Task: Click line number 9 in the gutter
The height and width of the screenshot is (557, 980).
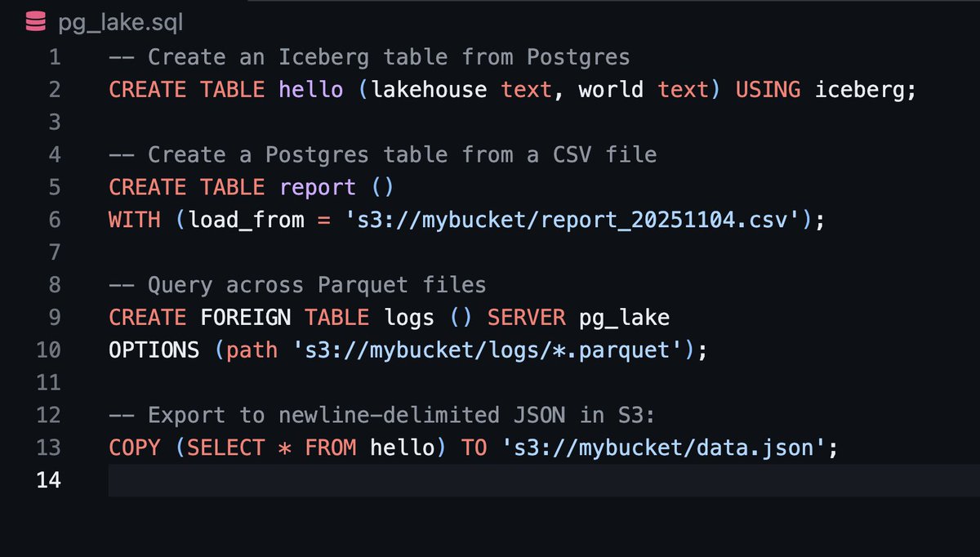Action: click(53, 317)
